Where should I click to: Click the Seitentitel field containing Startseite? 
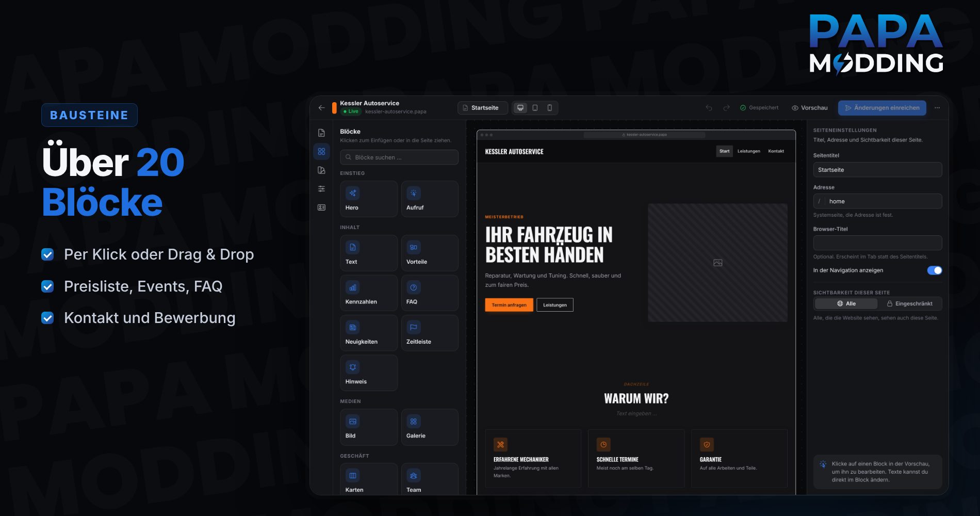877,170
